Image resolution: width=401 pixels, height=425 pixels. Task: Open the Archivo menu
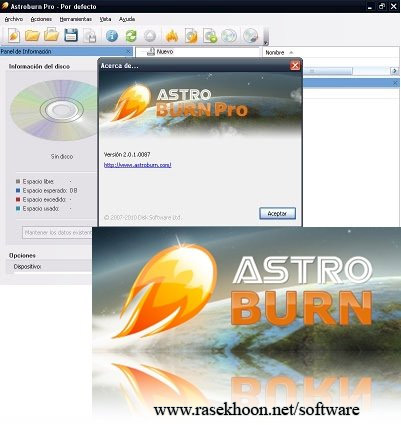coord(14,19)
